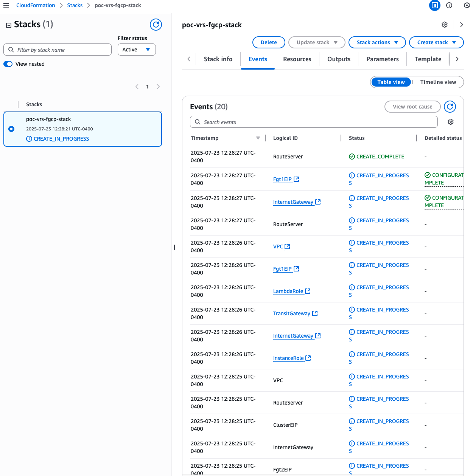Open TransitGateway external link icon
The image size is (473, 476).
click(x=315, y=313)
